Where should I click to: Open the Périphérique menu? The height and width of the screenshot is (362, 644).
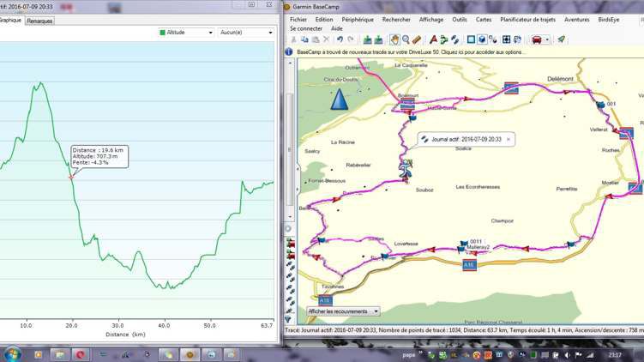coord(358,20)
